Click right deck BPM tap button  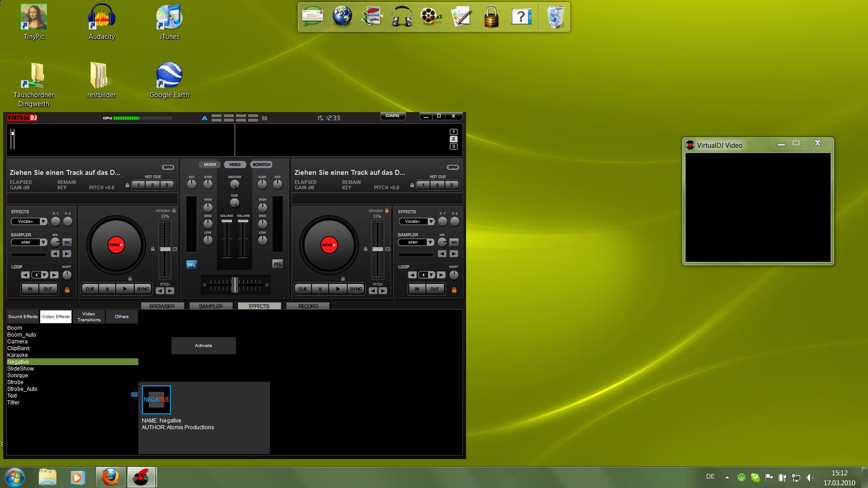453,167
